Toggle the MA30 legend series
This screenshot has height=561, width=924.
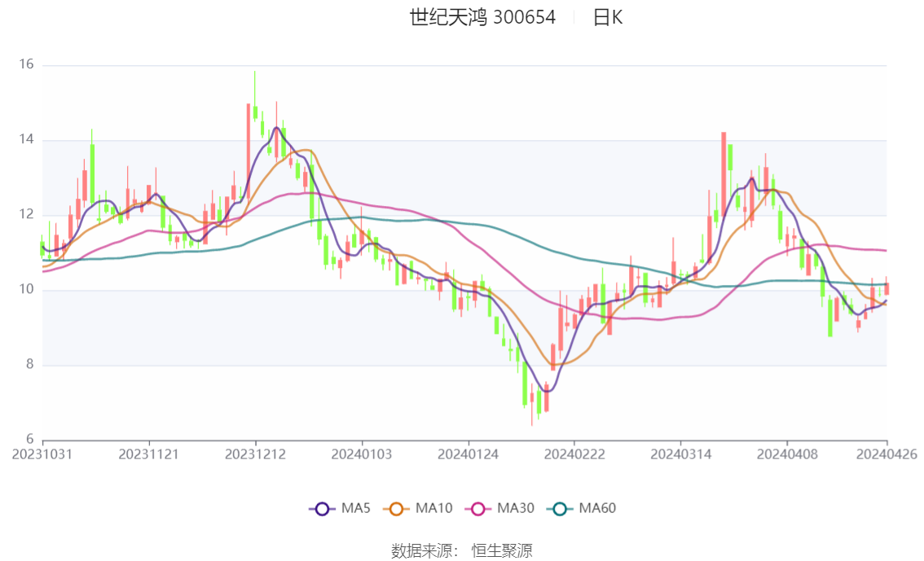click(499, 509)
